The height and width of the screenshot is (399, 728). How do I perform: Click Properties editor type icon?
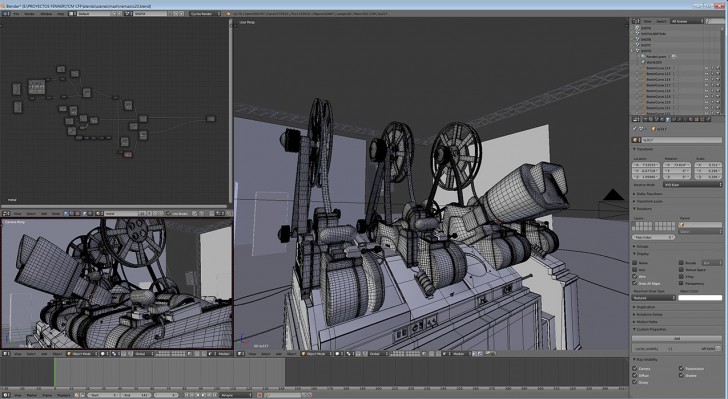click(x=636, y=119)
